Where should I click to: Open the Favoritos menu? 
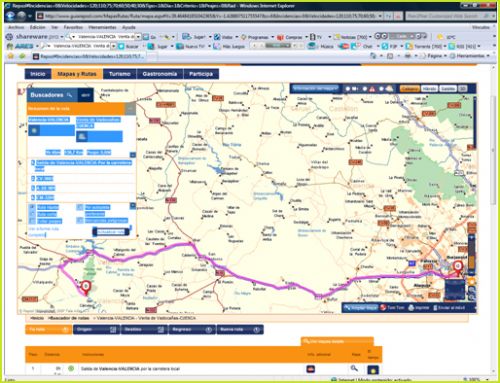pyautogui.click(x=73, y=27)
